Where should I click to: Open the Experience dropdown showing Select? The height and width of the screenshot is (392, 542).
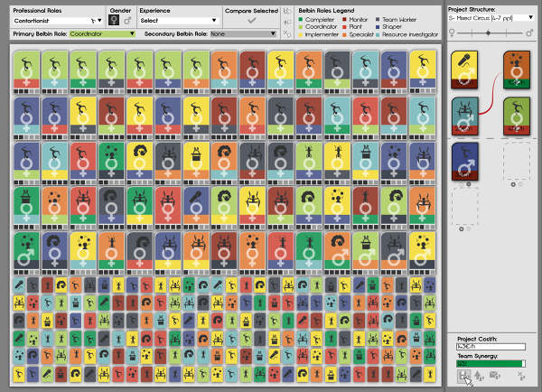[x=178, y=21]
